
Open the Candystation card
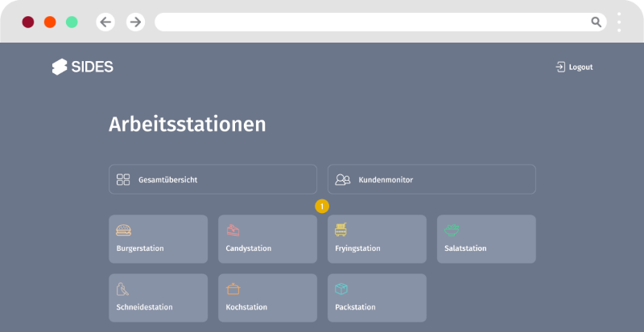click(267, 239)
